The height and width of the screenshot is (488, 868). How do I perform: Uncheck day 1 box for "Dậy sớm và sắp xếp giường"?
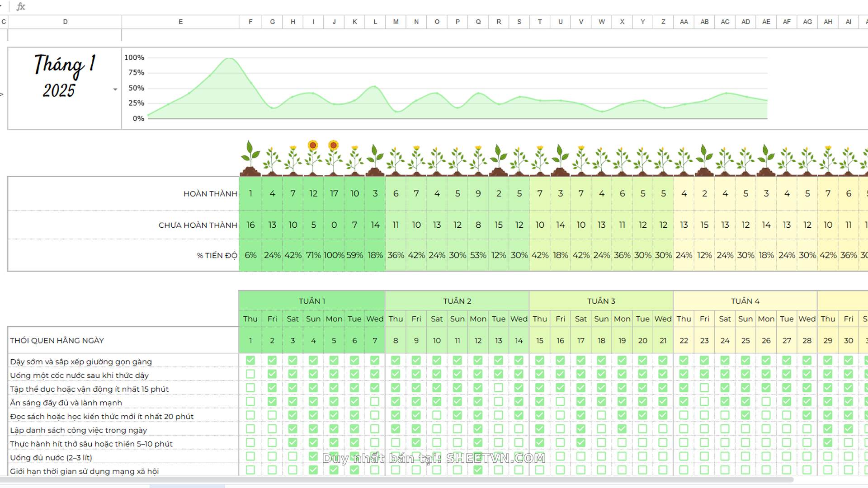(250, 360)
